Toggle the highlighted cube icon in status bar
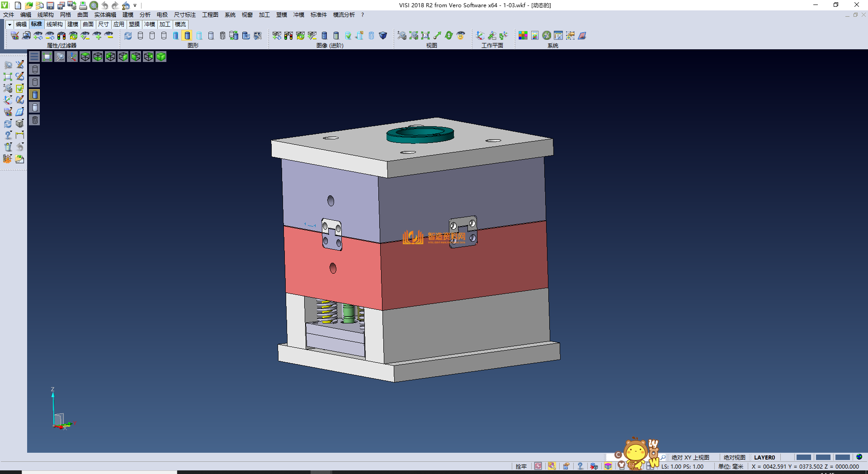The height and width of the screenshot is (474, 868). (608, 466)
